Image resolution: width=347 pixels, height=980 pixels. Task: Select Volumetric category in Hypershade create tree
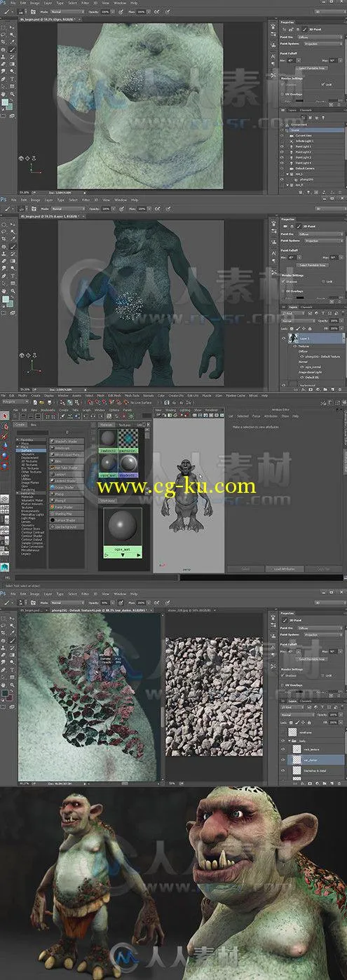tap(29, 454)
